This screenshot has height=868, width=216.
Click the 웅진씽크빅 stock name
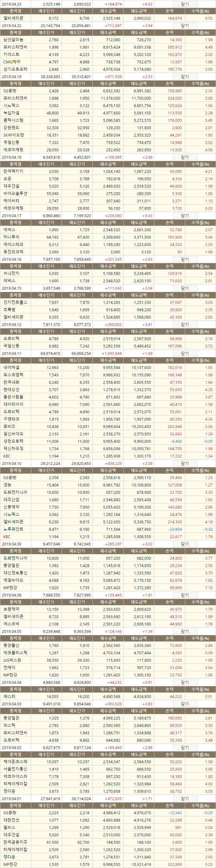[x=13, y=252]
